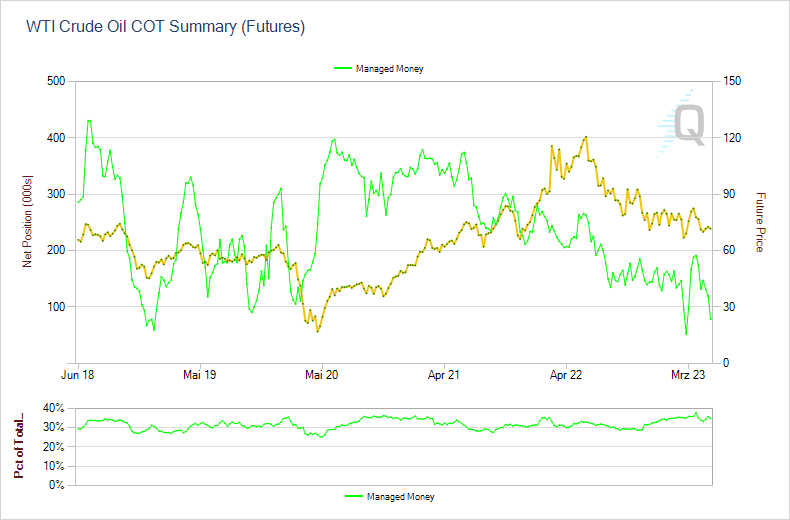
Task: Click the Mai 19 date label
Action: click(x=200, y=375)
